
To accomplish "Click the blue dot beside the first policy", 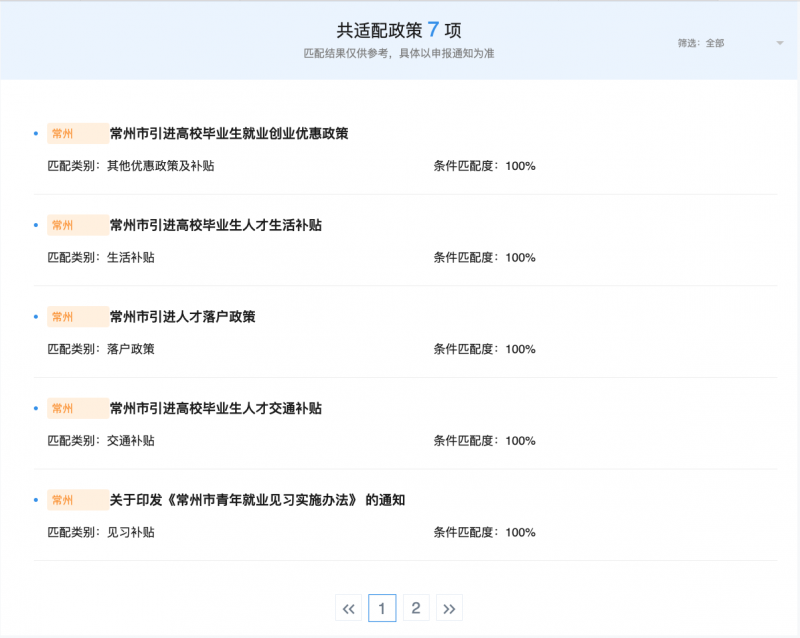I will [x=35, y=132].
